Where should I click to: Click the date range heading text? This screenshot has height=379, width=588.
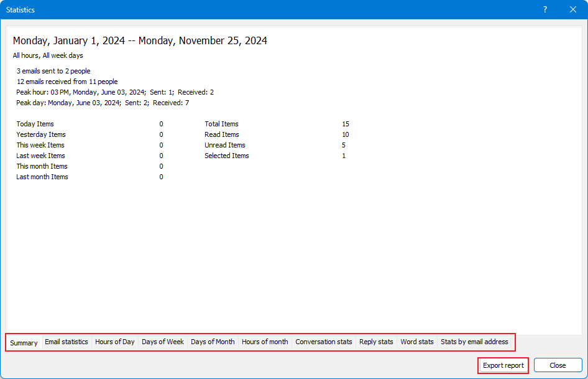click(x=140, y=41)
